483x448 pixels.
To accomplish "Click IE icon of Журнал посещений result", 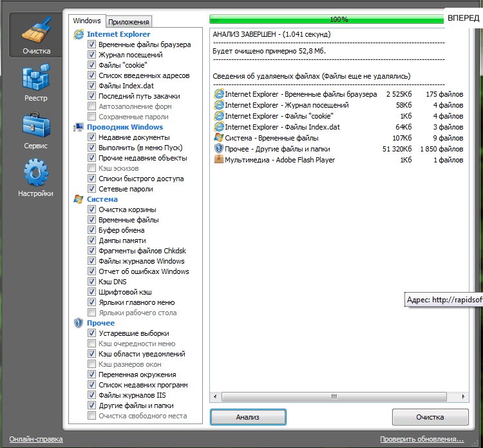I will (x=219, y=105).
